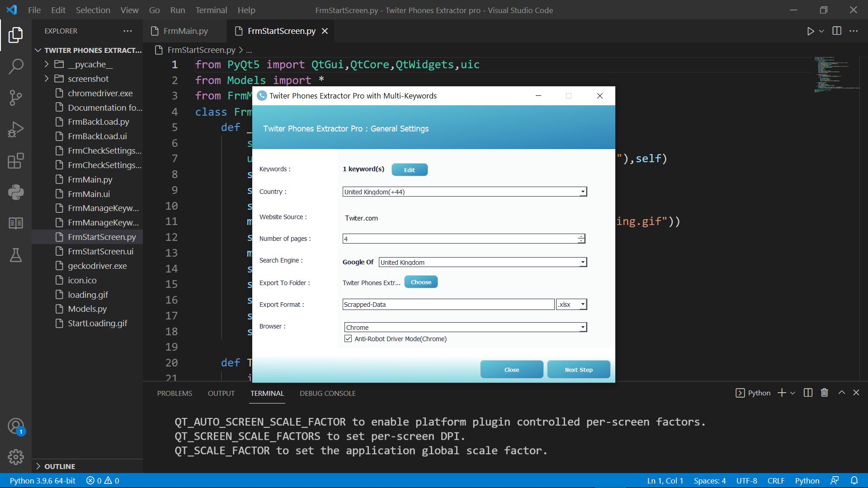
Task: Kill the terminal with trash icon
Action: click(x=825, y=393)
